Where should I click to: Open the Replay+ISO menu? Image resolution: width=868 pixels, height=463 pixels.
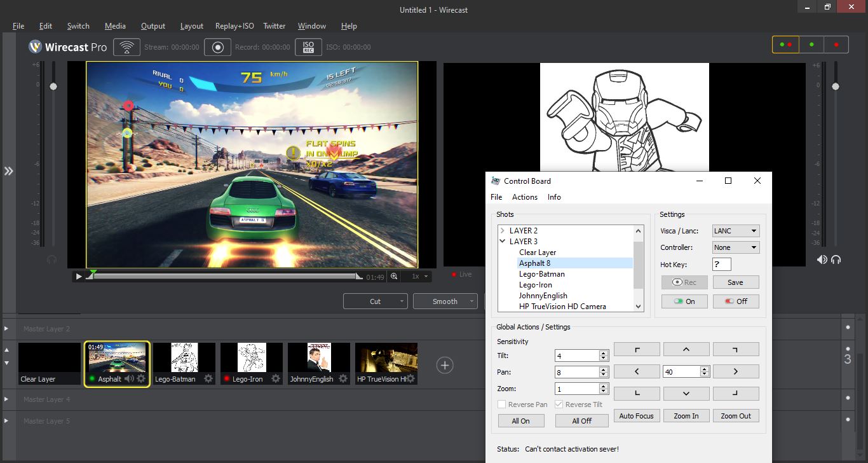234,26
